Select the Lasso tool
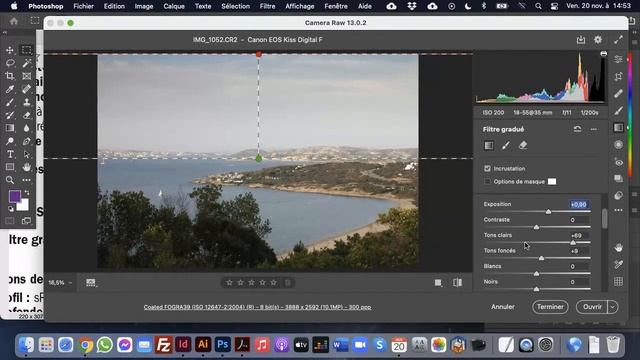 10,63
